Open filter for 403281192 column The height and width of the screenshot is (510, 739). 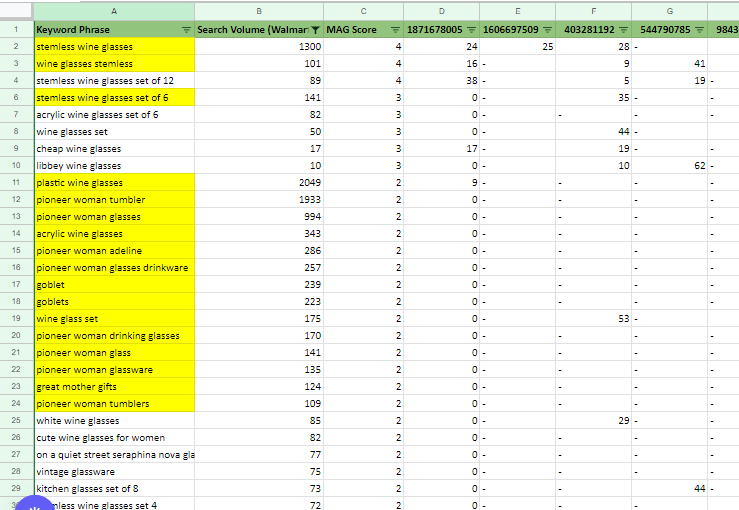[624, 30]
